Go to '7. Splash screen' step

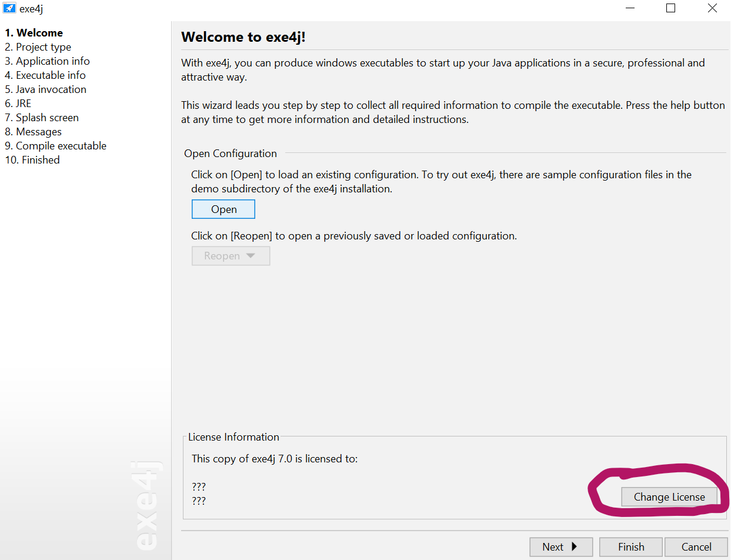click(42, 118)
